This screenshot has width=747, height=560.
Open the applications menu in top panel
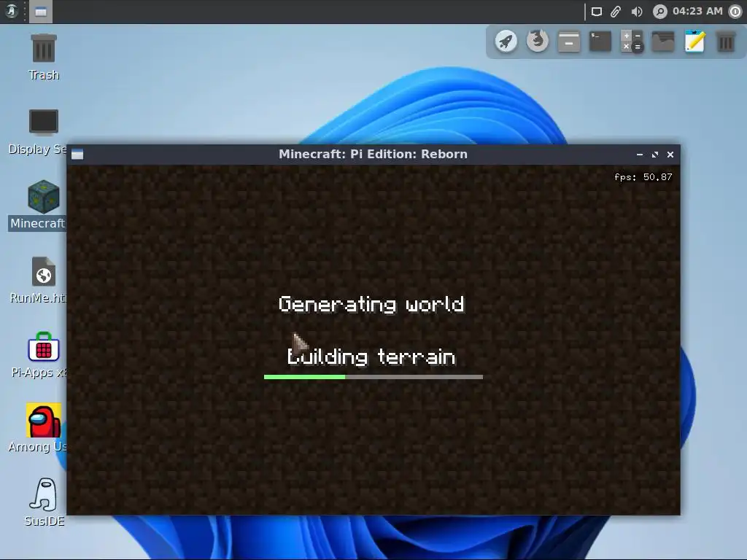click(11, 11)
